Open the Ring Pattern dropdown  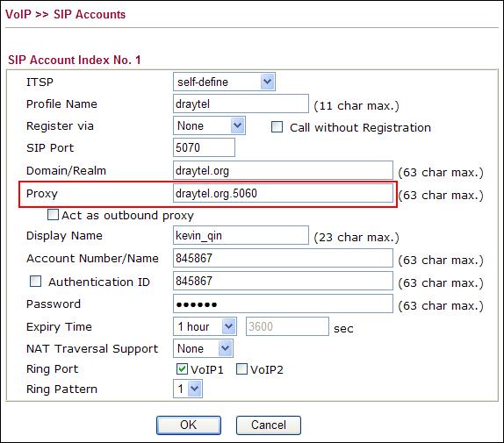point(188,389)
